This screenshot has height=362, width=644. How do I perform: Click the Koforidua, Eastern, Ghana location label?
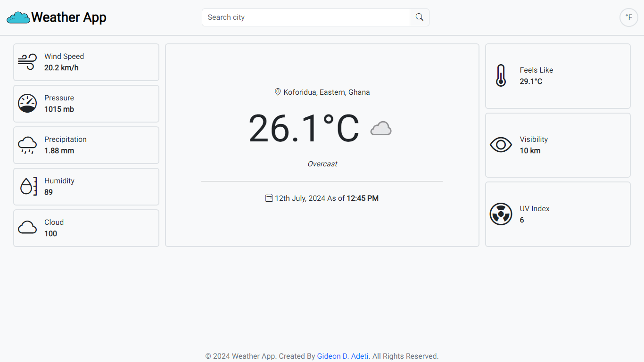326,92
